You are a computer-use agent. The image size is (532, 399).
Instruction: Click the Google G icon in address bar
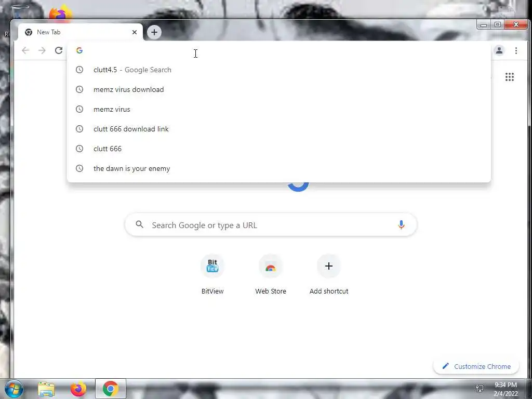pyautogui.click(x=79, y=50)
